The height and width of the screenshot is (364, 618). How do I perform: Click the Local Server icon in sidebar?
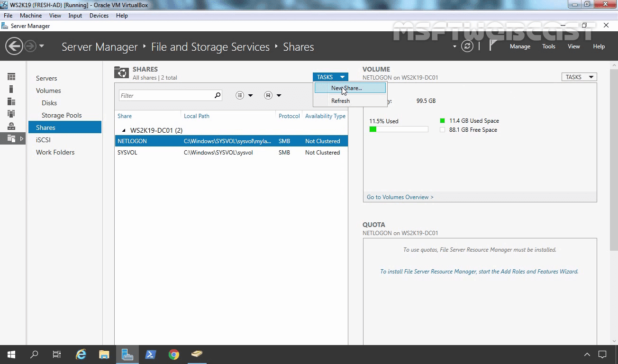[11, 89]
